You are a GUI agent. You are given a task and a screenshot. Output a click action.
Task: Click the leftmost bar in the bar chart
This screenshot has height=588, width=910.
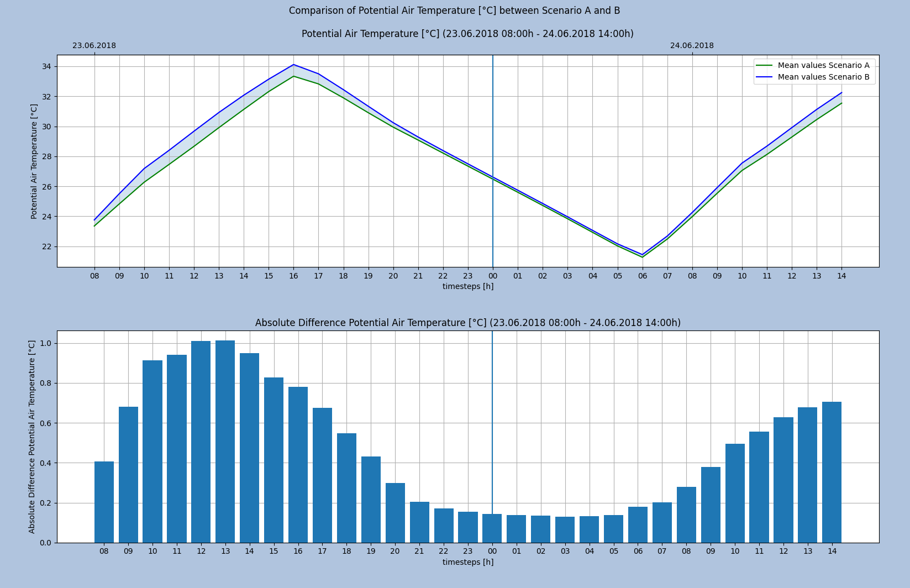pyautogui.click(x=104, y=502)
